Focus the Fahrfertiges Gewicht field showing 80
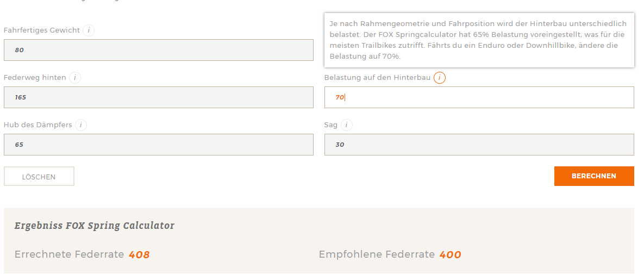 [x=158, y=50]
